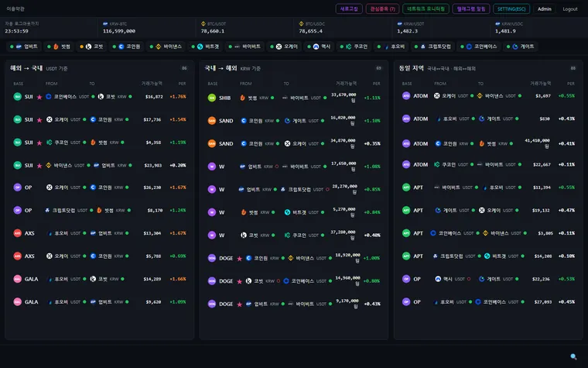Click +1.76% in the SUI 코인베이스 row
This screenshot has width=588, height=368.
click(178, 97)
